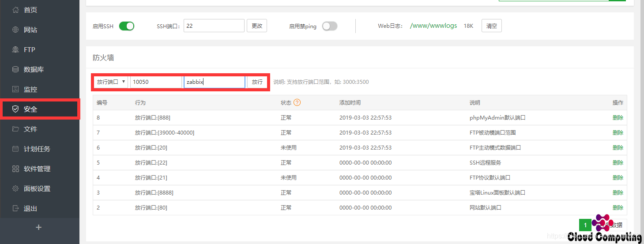Click 删除 for FTP主动模式数据端口 row
Viewport: 644px width, 244px height.
(x=618, y=148)
